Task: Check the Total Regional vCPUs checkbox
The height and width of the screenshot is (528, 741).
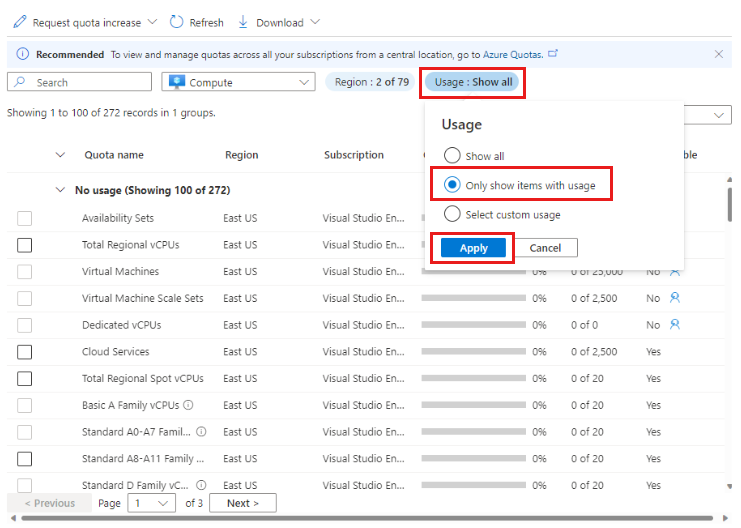Action: [x=25, y=245]
